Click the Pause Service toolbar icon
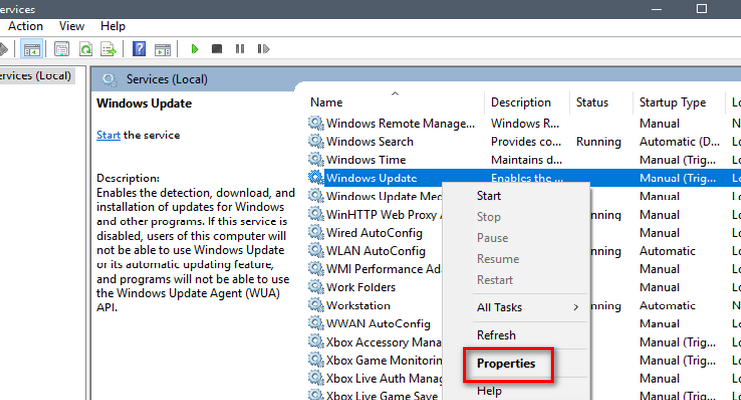 pyautogui.click(x=240, y=49)
